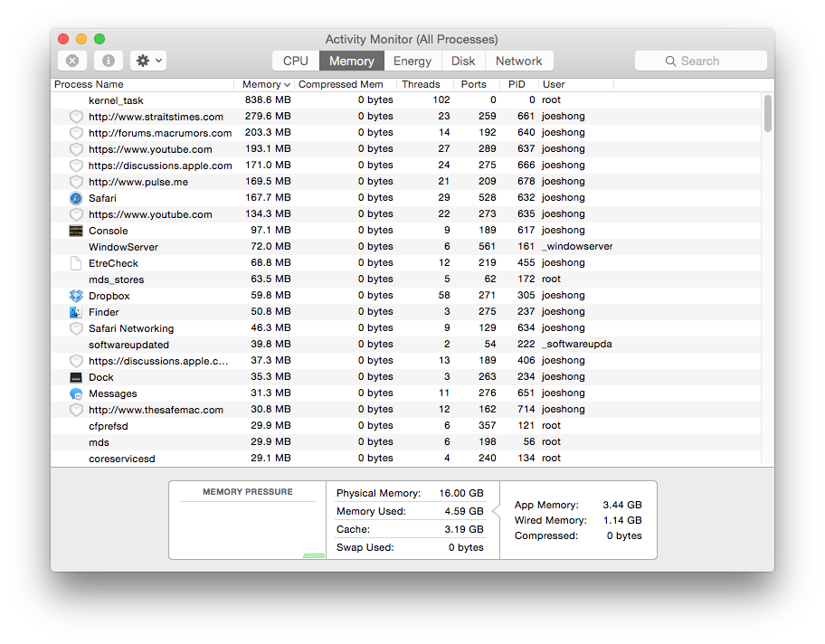Click the shield icon for forums.macrumors.com

click(x=76, y=133)
